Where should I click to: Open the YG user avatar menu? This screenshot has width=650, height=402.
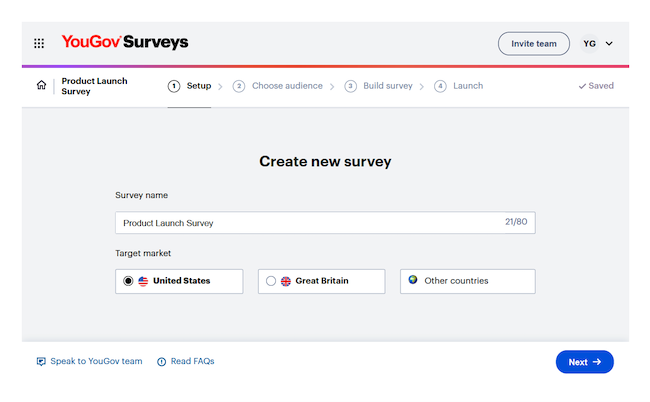tap(590, 43)
